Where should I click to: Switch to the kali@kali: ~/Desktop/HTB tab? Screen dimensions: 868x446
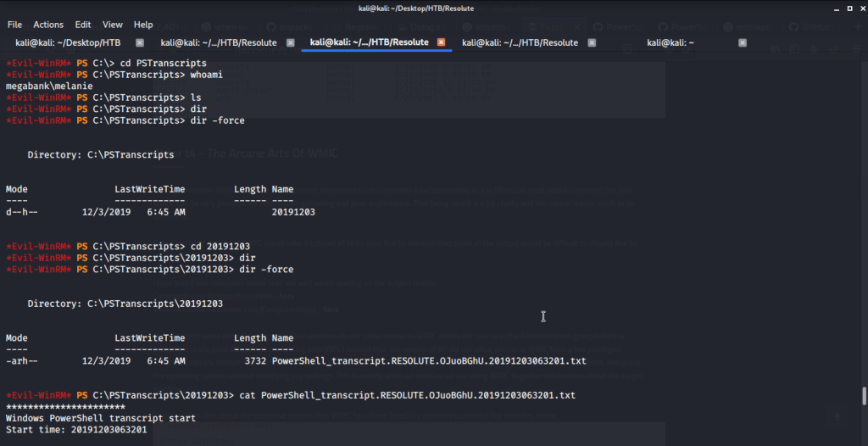click(x=67, y=42)
